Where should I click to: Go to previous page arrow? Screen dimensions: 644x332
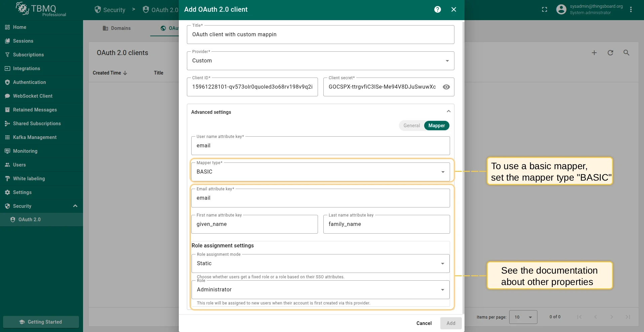click(x=596, y=317)
